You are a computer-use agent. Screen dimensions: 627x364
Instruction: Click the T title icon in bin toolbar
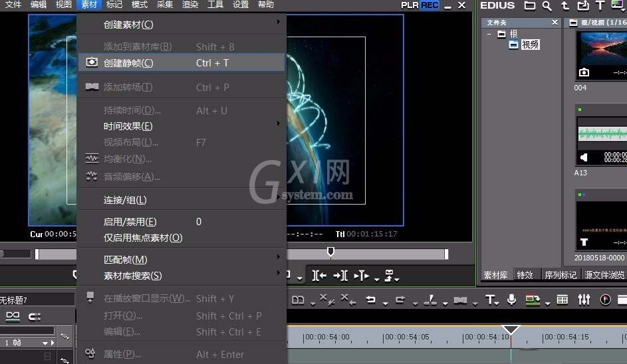[600, 5]
